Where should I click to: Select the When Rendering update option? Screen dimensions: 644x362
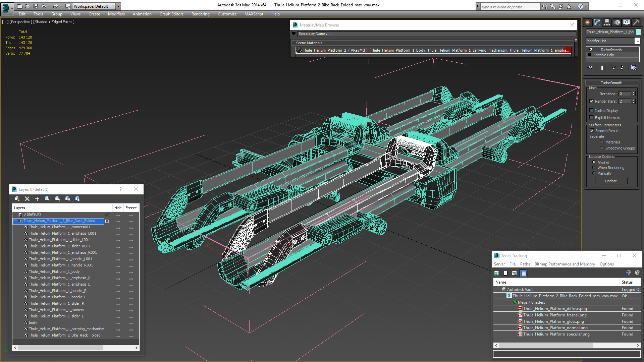(594, 168)
